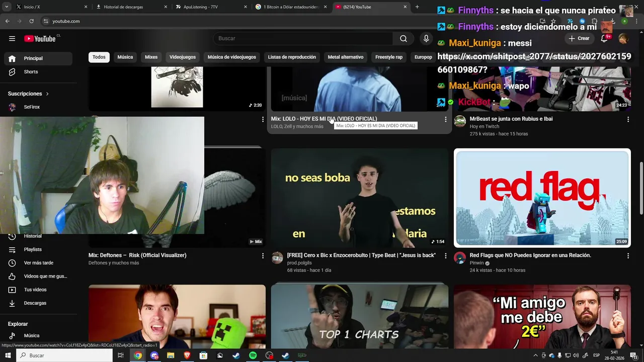Click the magnifier search button
This screenshot has width=644, height=362.
tap(404, 38)
